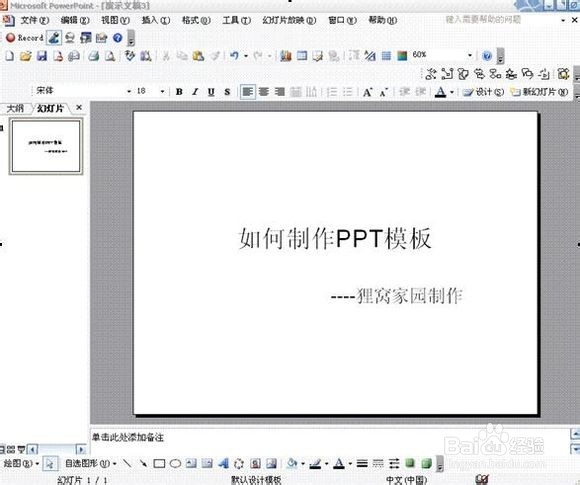
Task: Run the spelling check
Action: pyautogui.click(x=130, y=56)
